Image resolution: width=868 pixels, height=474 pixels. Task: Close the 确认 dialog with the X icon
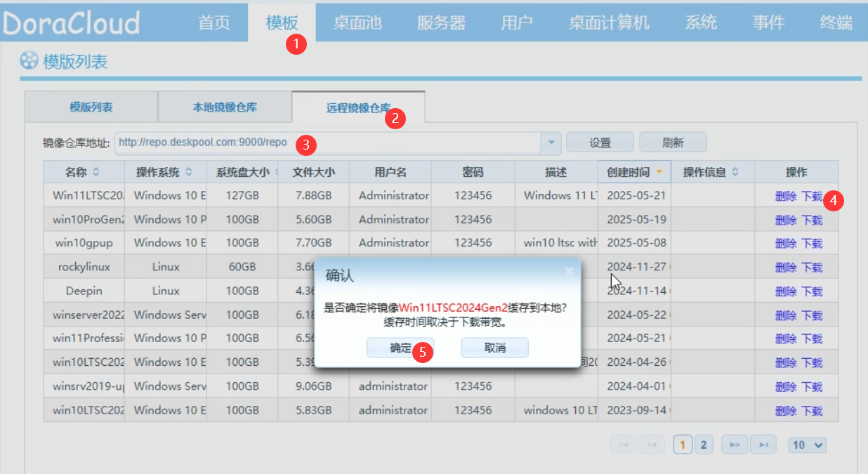(x=570, y=270)
